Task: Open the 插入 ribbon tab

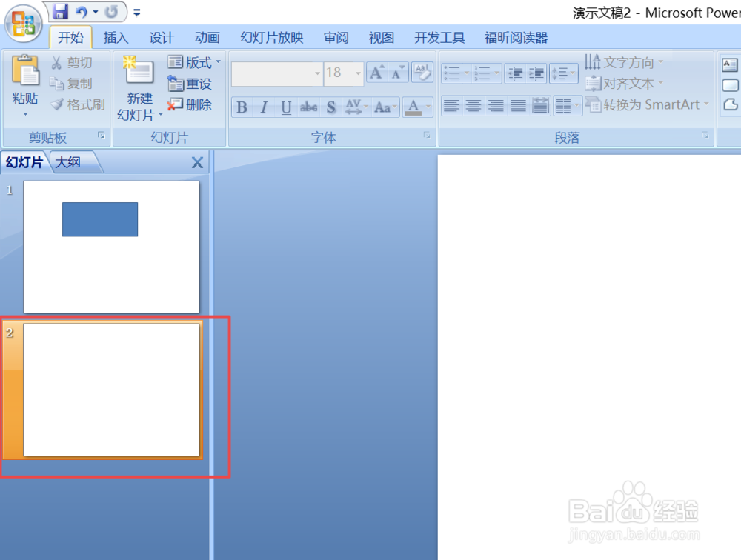Action: (x=116, y=37)
